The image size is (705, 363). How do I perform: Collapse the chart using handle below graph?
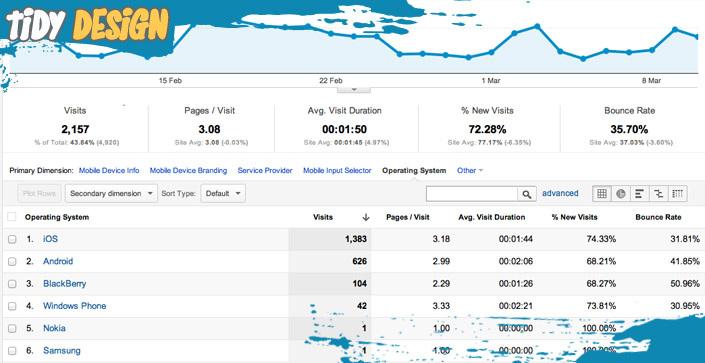click(354, 89)
